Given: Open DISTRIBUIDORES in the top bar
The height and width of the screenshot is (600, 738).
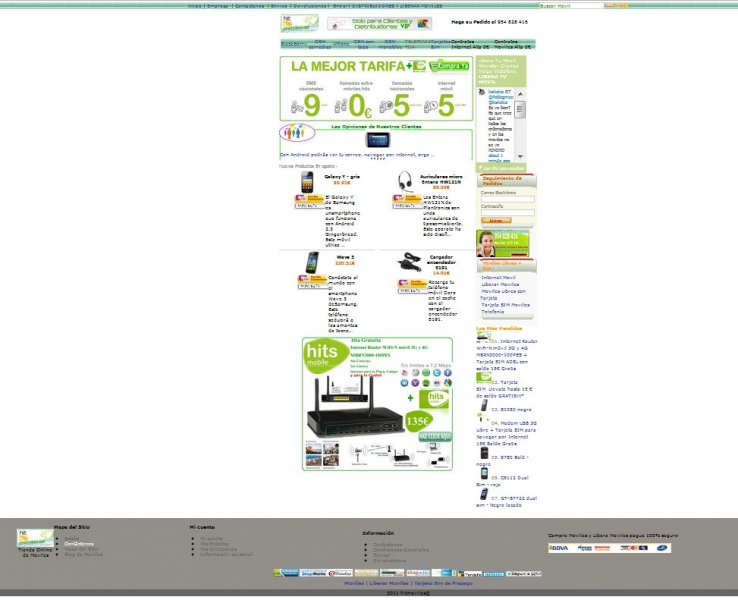Looking at the screenshot, I should [373, 6].
